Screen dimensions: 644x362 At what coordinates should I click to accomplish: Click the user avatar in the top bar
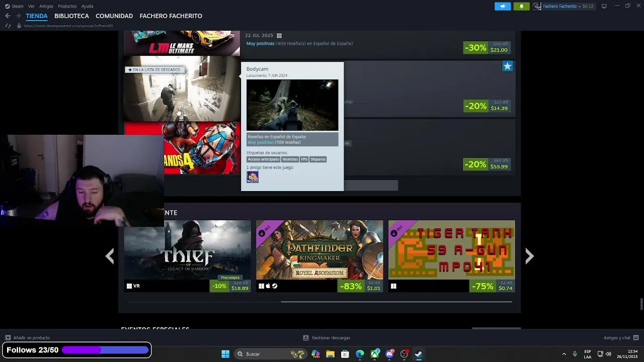537,6
